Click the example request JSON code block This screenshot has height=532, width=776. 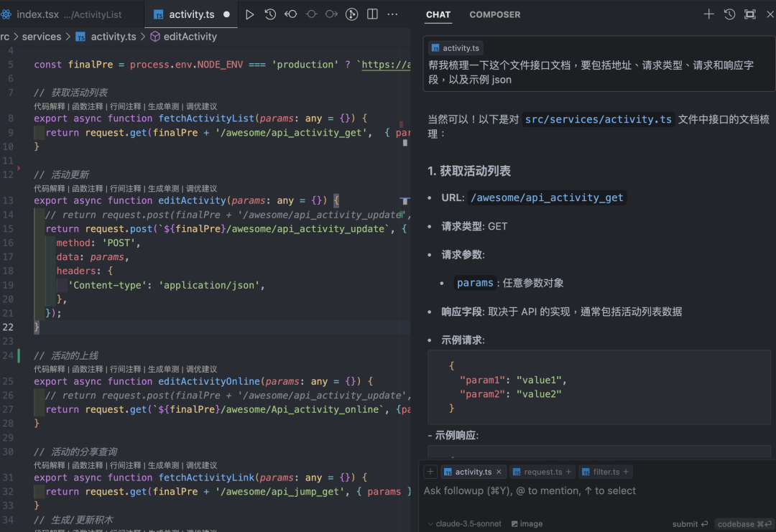599,387
